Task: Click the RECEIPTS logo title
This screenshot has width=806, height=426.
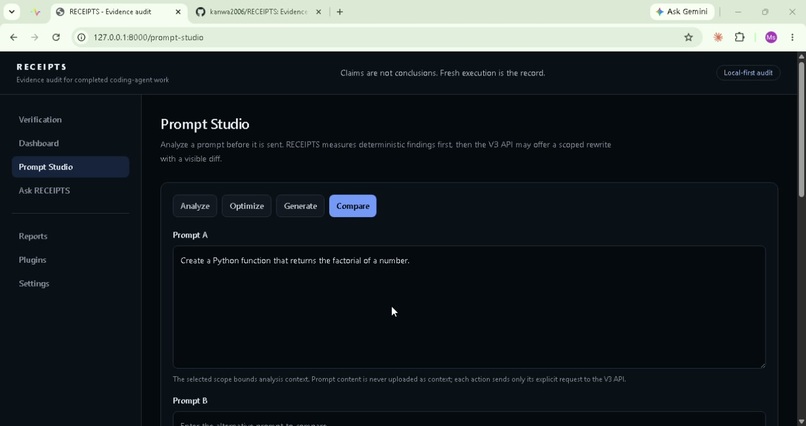Action: point(42,67)
